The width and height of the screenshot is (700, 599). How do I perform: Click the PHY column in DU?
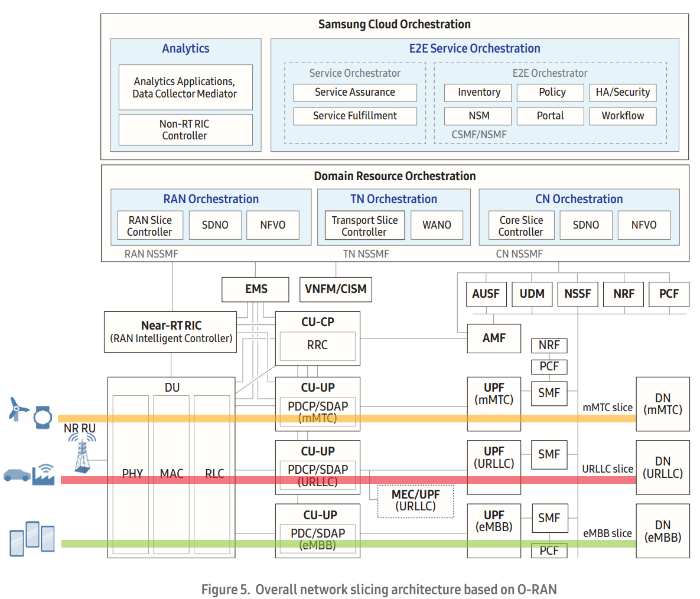click(x=131, y=474)
